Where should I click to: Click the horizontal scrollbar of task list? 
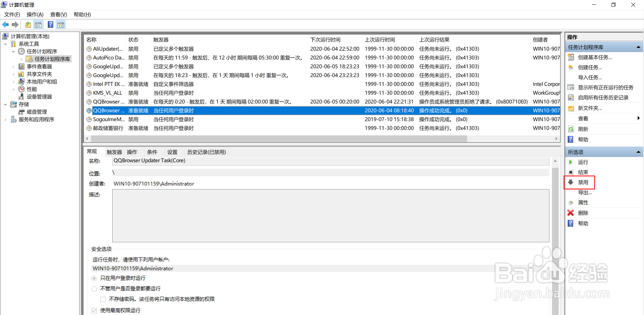279,139
